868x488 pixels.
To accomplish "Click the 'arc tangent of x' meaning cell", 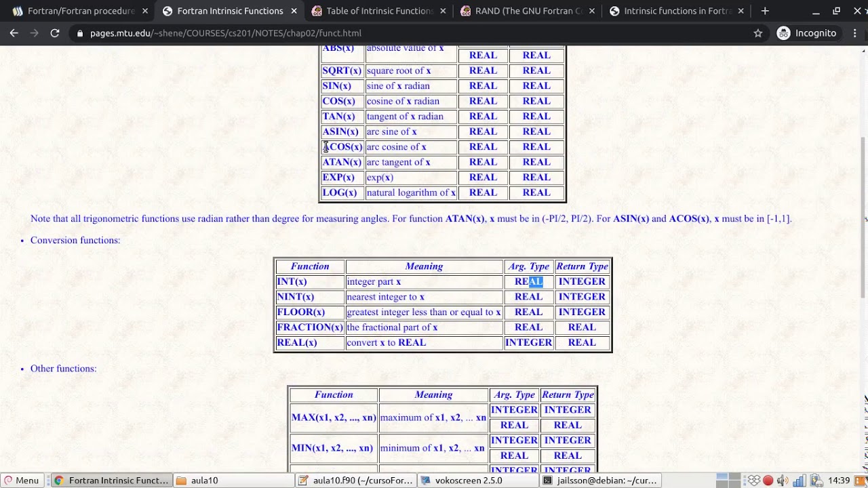I will (411, 162).
